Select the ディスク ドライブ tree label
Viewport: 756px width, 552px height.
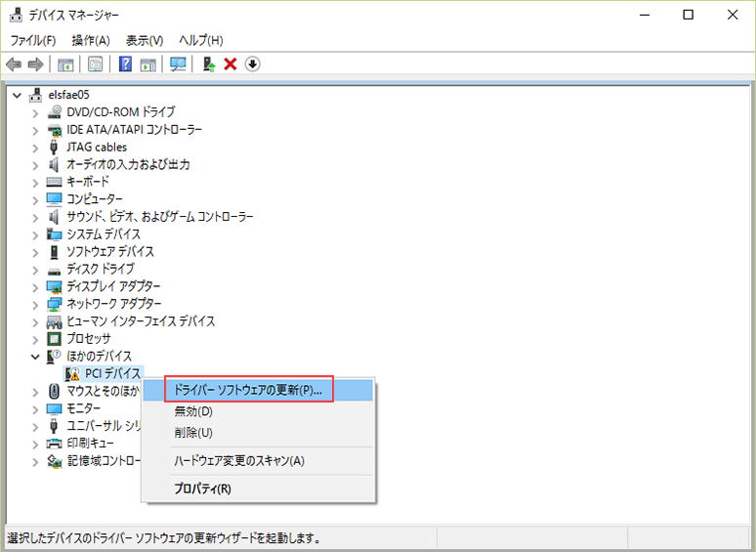101,269
